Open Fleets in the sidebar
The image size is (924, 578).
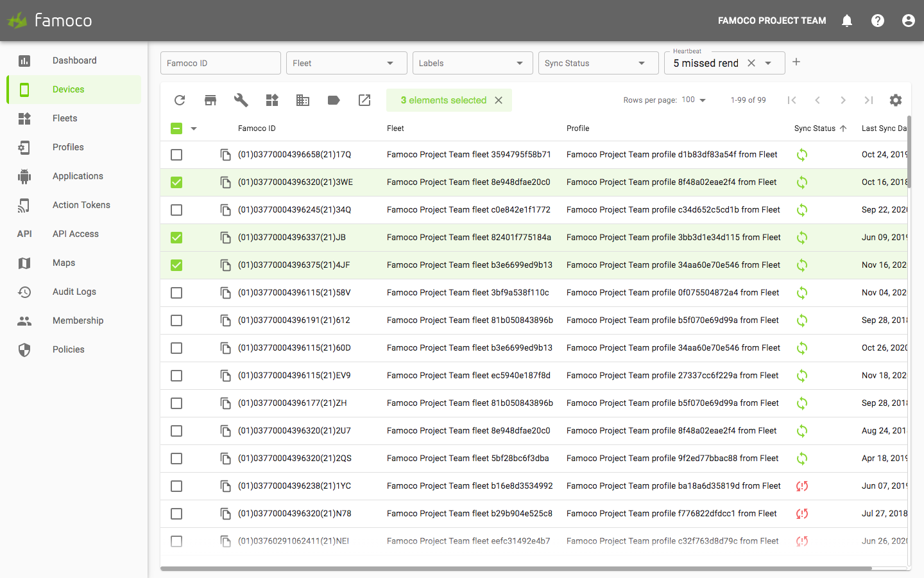point(74,118)
